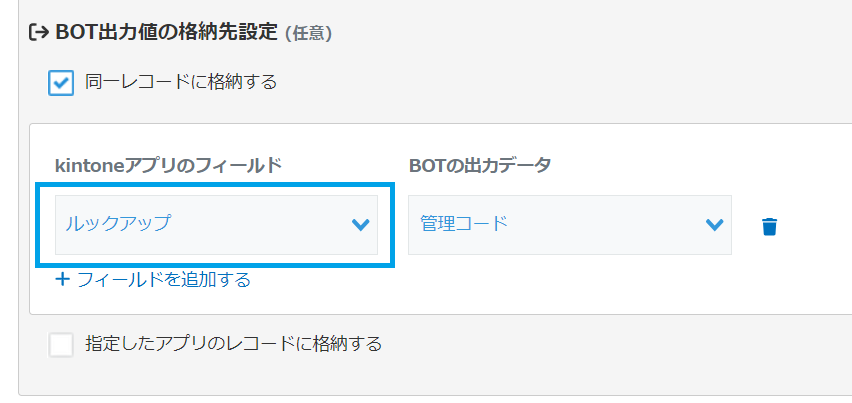Click the blank space right of the trash icon
Screen dimensions: 852x403
tap(815, 226)
